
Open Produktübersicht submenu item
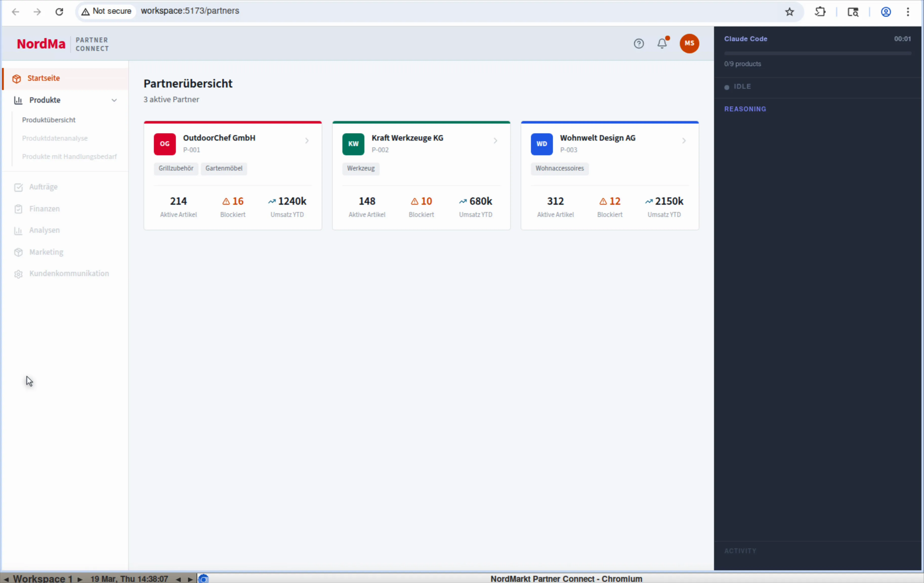(x=49, y=120)
